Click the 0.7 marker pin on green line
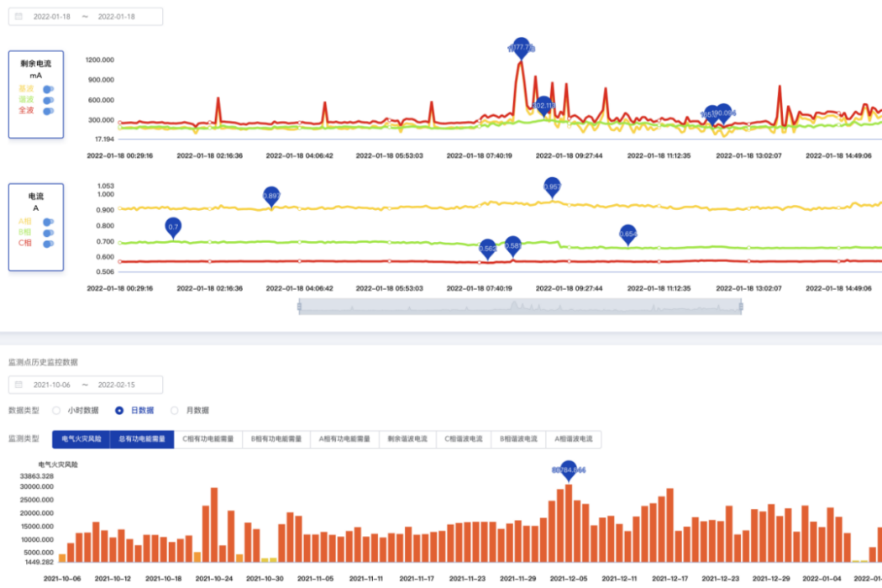 173,228
